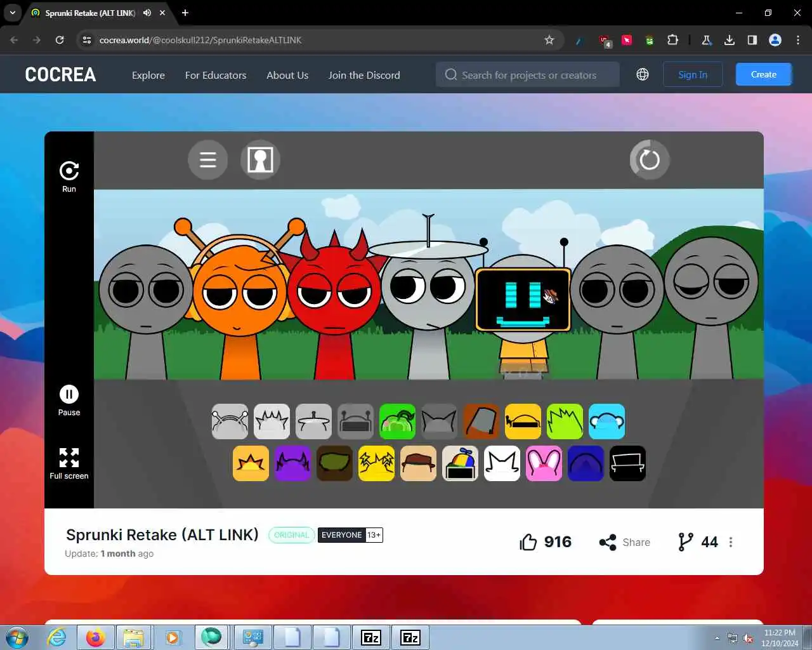Open the About Us nav item

287,75
